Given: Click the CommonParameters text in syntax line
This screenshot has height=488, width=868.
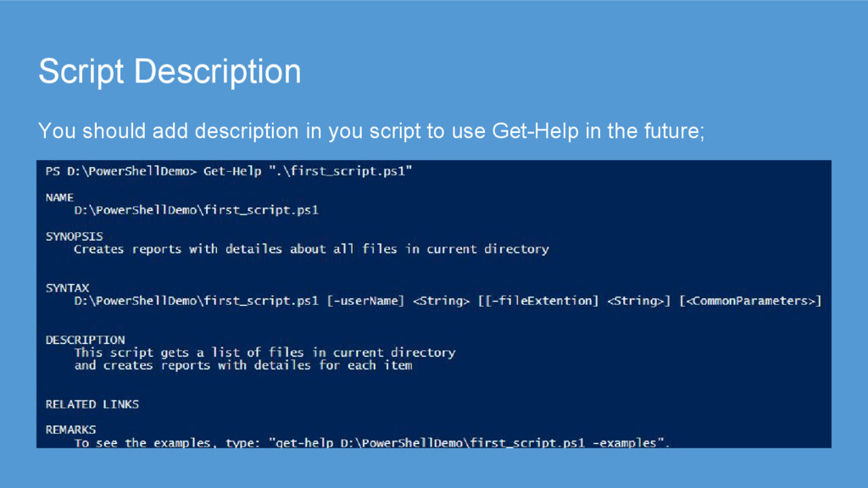Looking at the screenshot, I should pyautogui.click(x=750, y=301).
